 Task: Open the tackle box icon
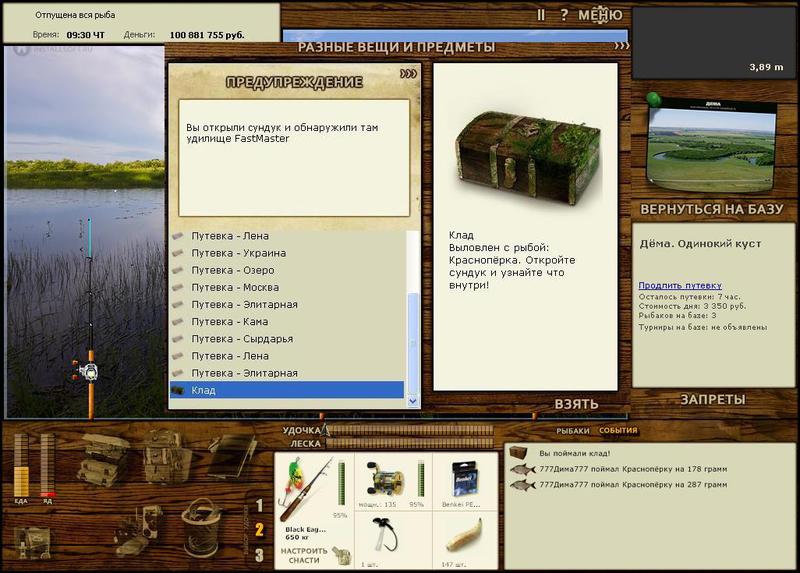coord(103,459)
